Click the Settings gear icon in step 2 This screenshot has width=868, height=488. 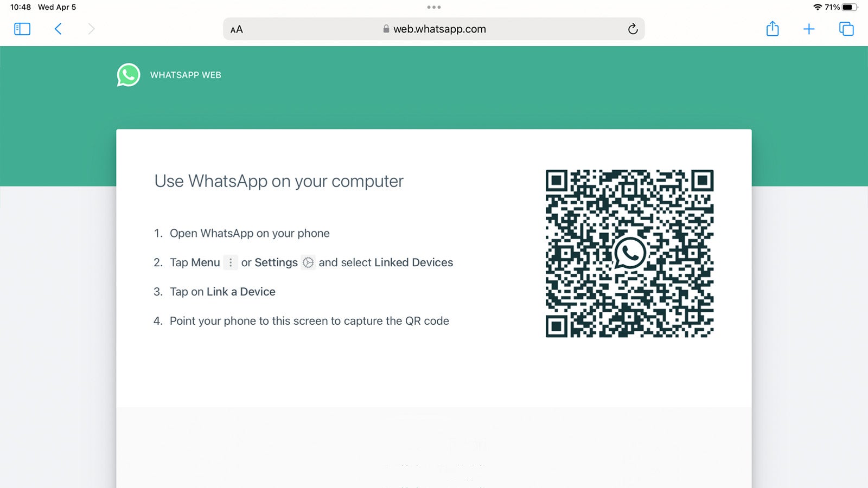click(308, 262)
